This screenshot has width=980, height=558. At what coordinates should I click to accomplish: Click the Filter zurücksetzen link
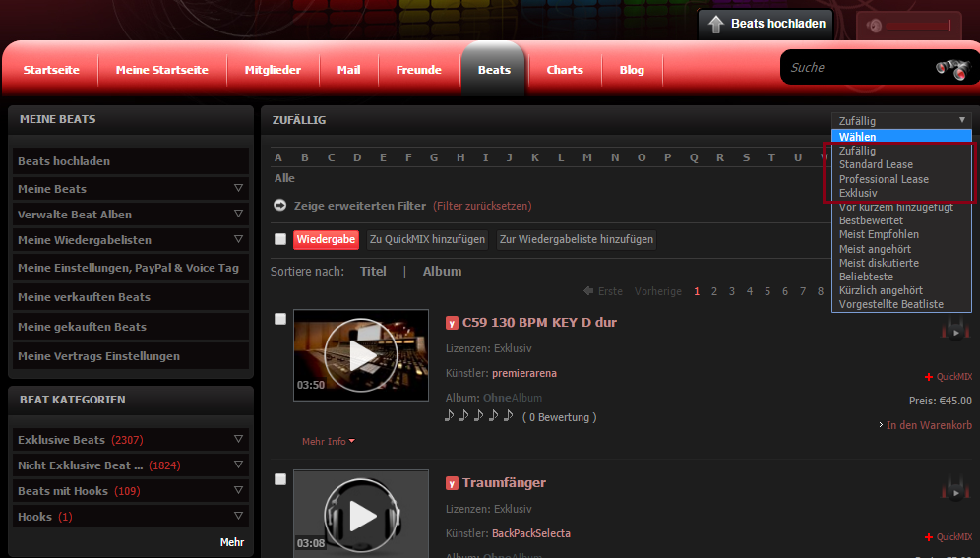pyautogui.click(x=482, y=206)
